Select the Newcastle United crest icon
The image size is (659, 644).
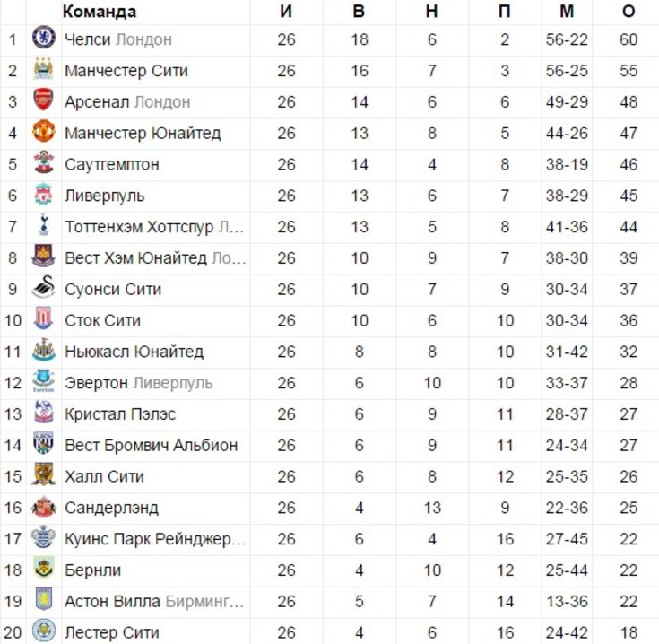[x=44, y=350]
